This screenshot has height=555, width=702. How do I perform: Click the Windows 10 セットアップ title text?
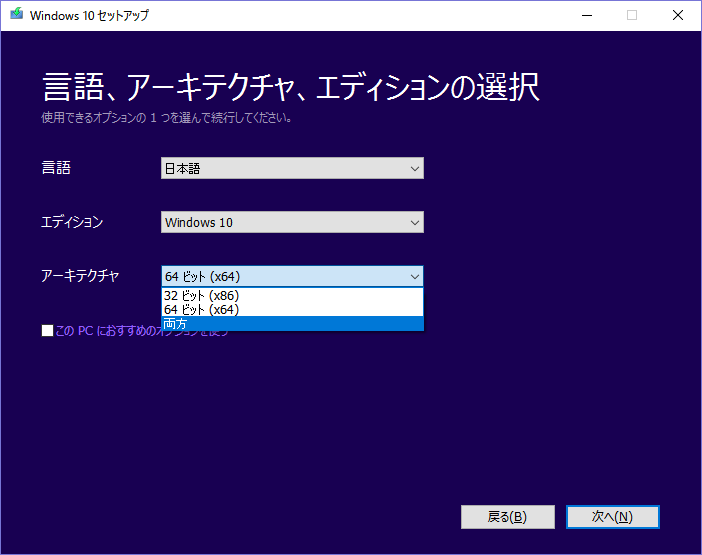[89, 15]
